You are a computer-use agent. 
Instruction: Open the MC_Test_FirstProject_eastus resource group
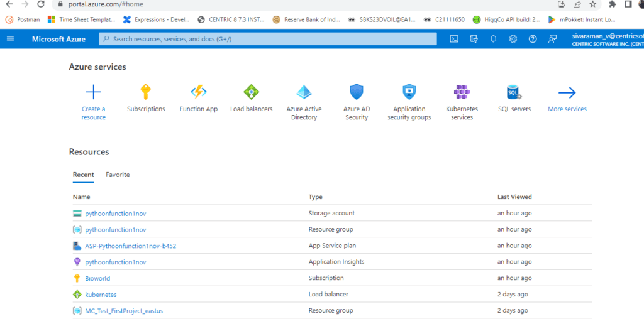point(124,311)
